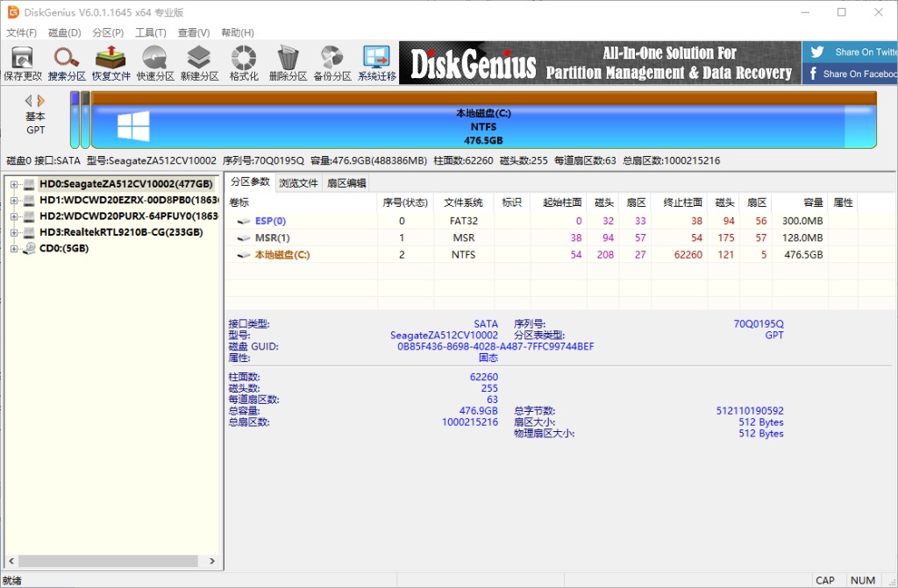
Task: Select HD2:WDCWD20PURX disk in tree
Action: [x=129, y=216]
